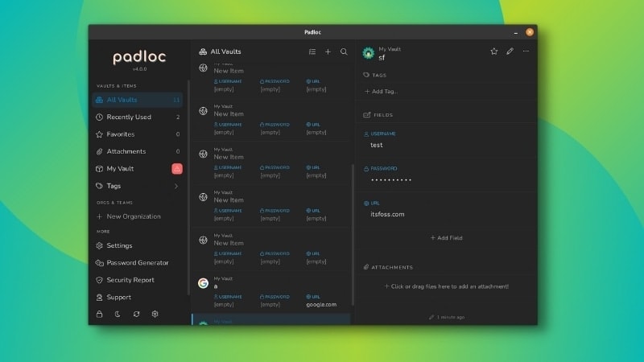
Task: Go to Security Report
Action: pyautogui.click(x=130, y=280)
